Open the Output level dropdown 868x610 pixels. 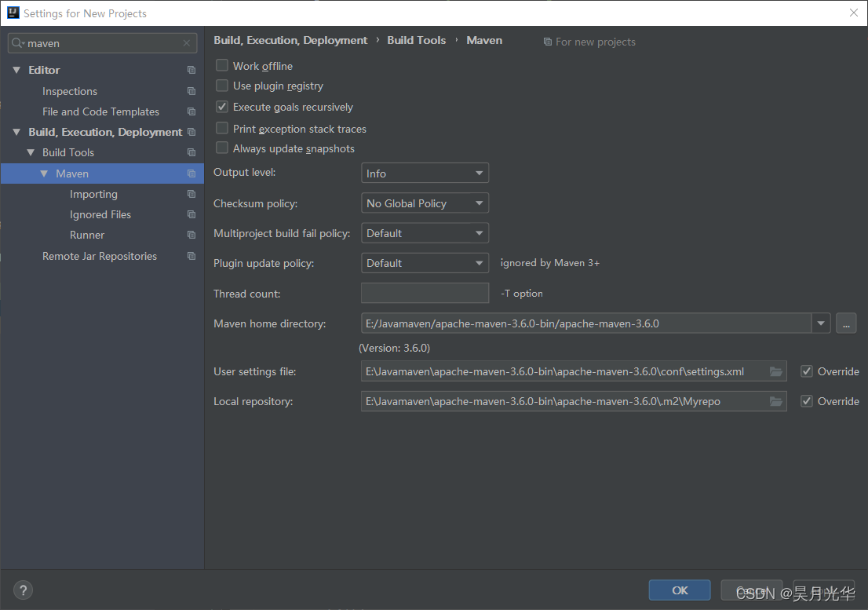425,174
